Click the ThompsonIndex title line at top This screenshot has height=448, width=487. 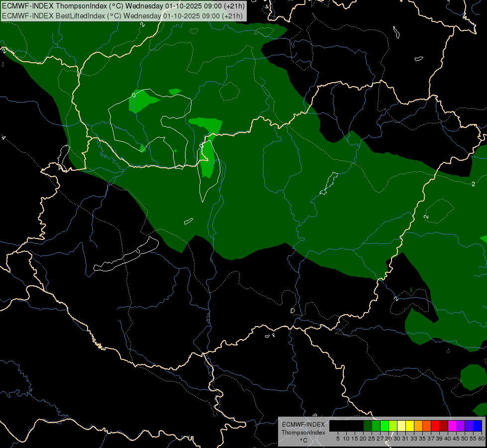tap(123, 6)
